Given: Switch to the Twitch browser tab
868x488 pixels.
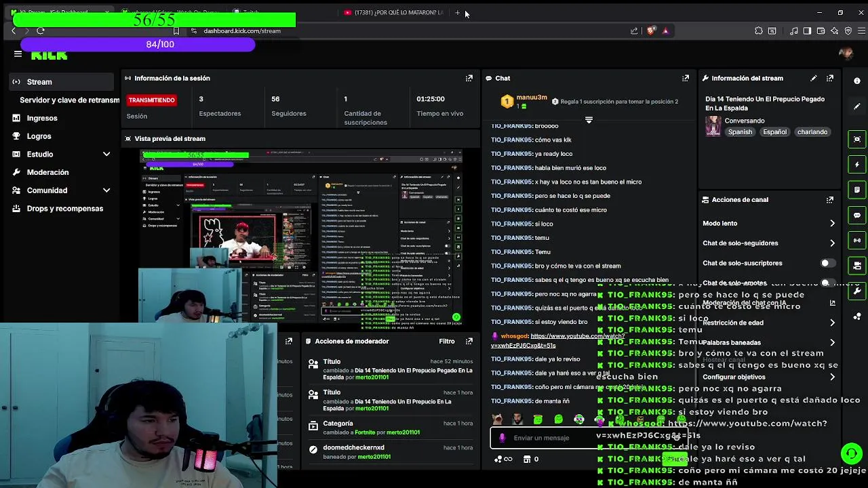Looking at the screenshot, I should [x=251, y=12].
